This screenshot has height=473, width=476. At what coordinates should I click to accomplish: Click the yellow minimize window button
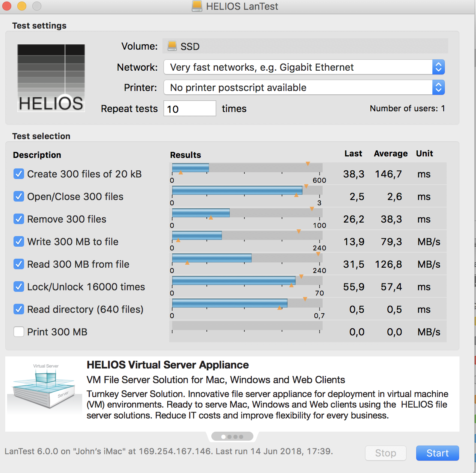pos(22,6)
